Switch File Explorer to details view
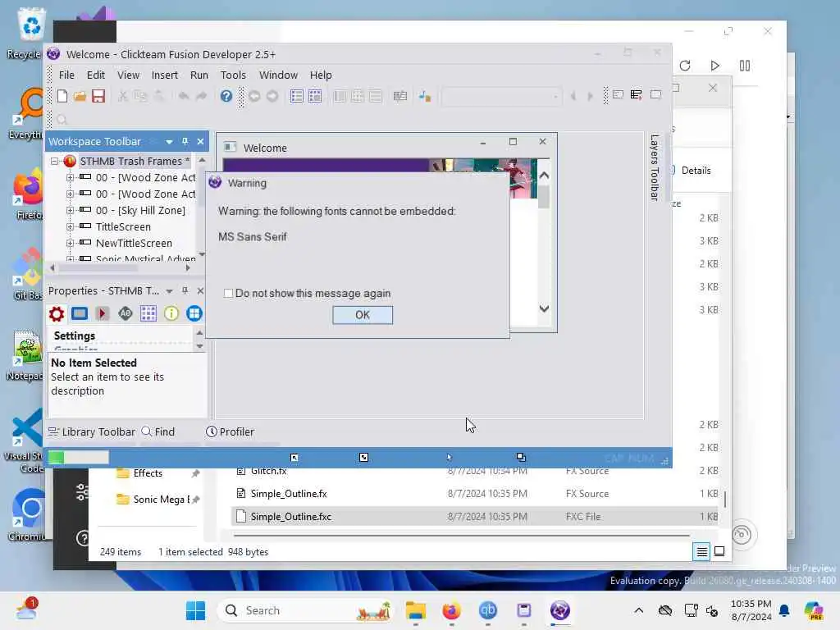This screenshot has height=630, width=840. click(x=701, y=551)
